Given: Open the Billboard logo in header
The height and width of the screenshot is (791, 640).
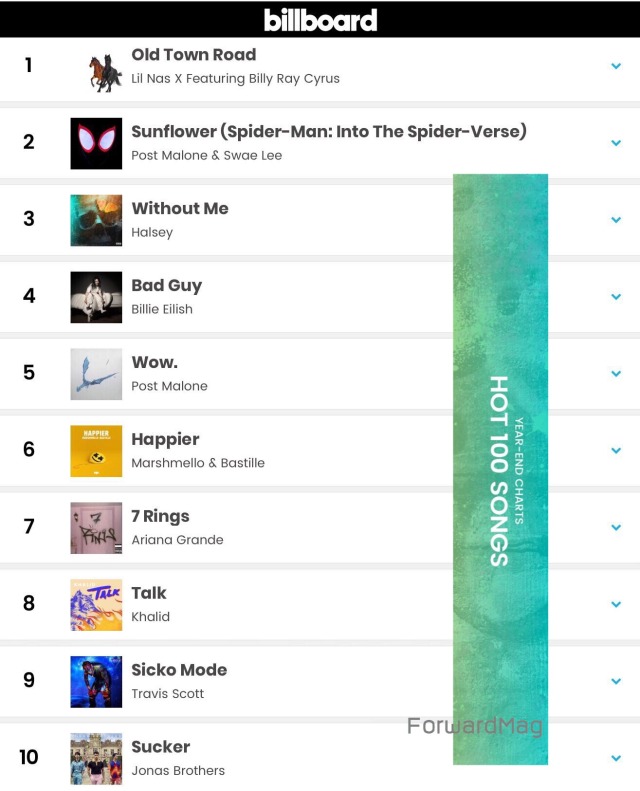Looking at the screenshot, I should coord(320,20).
